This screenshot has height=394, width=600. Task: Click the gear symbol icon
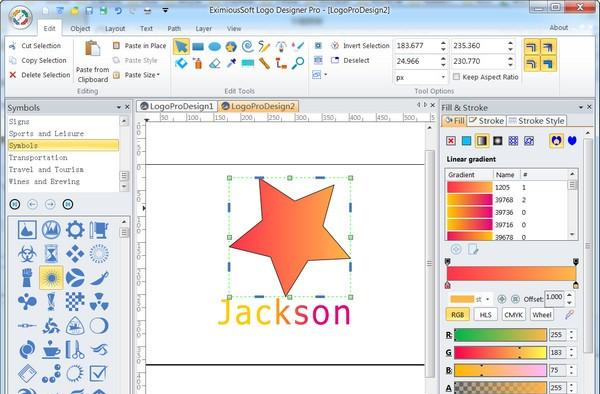(75, 230)
